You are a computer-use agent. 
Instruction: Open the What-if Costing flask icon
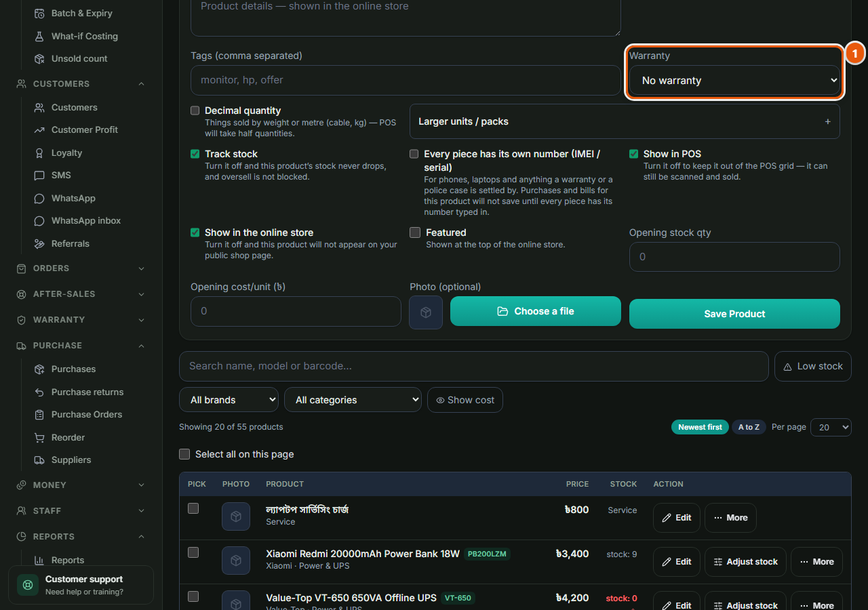coord(39,37)
